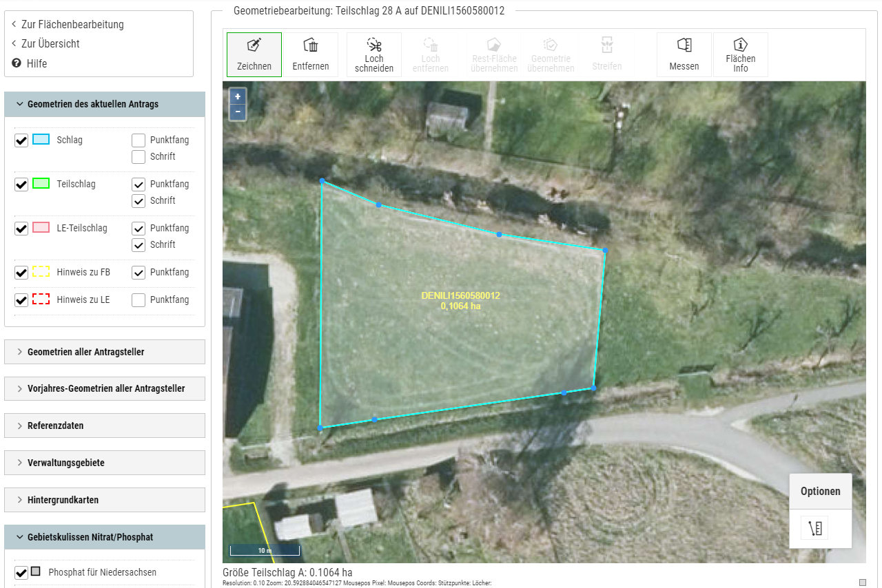Click the Entfernen trash tool
882x588 pixels.
310,54
